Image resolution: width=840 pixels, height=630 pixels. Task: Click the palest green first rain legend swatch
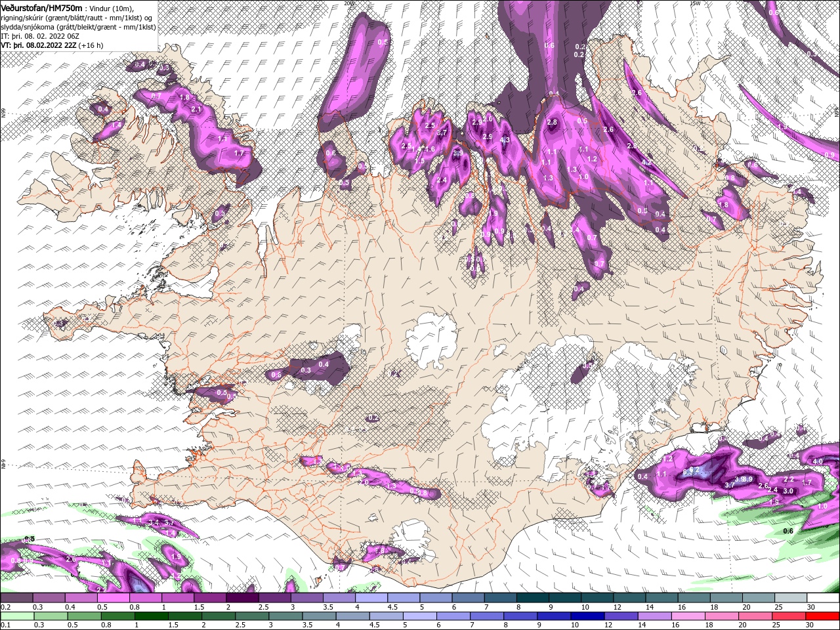[x=16, y=616]
